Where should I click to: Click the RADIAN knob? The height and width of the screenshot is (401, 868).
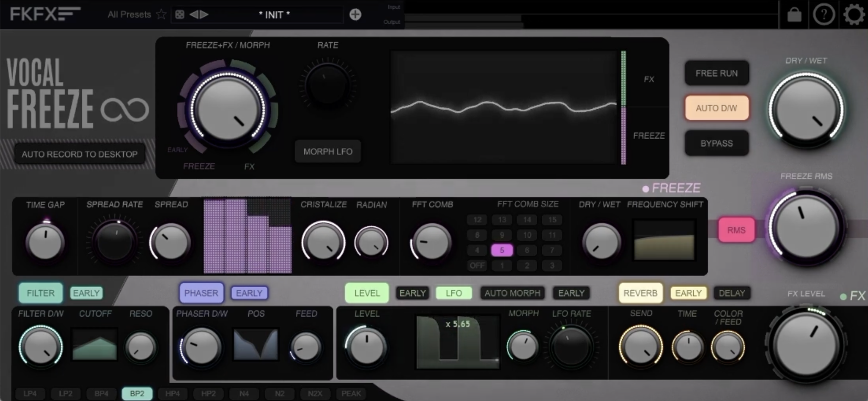371,241
